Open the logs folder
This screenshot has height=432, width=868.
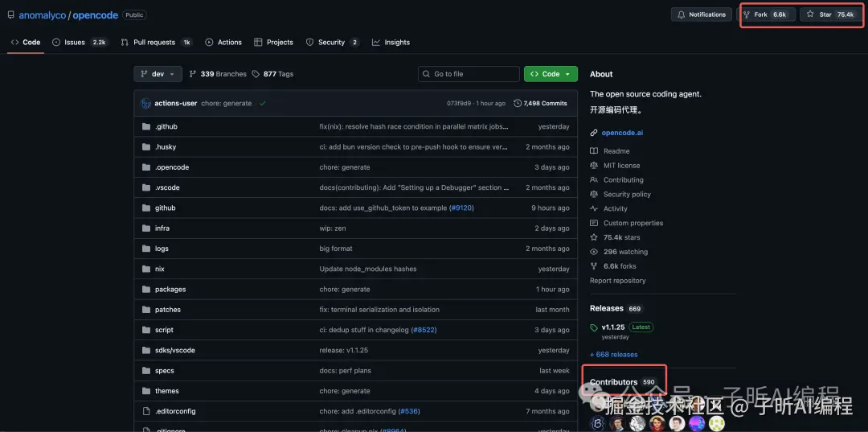(x=162, y=249)
